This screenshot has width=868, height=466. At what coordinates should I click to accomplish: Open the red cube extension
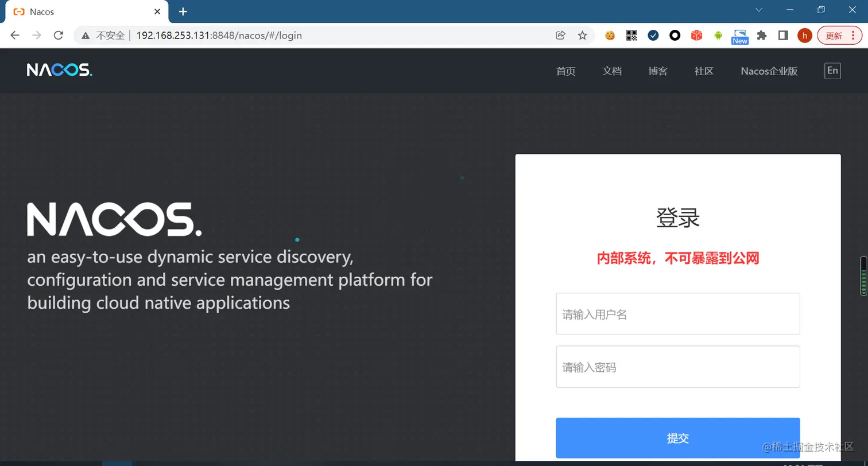pos(696,36)
